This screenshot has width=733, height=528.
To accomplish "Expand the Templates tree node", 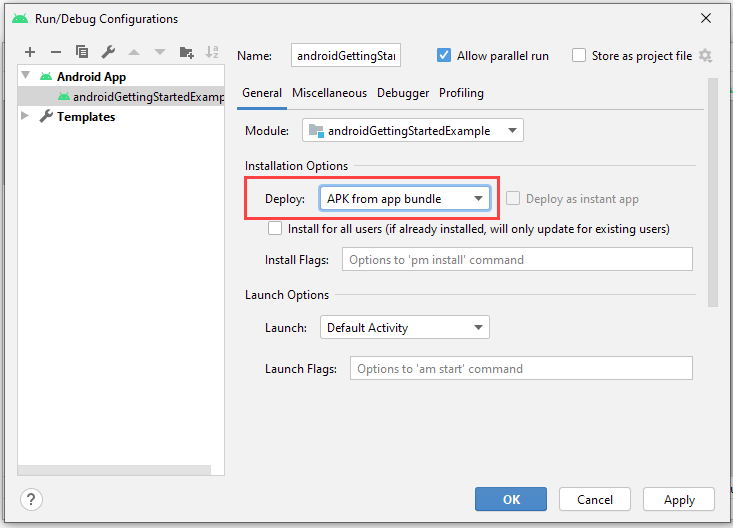I will pyautogui.click(x=26, y=117).
